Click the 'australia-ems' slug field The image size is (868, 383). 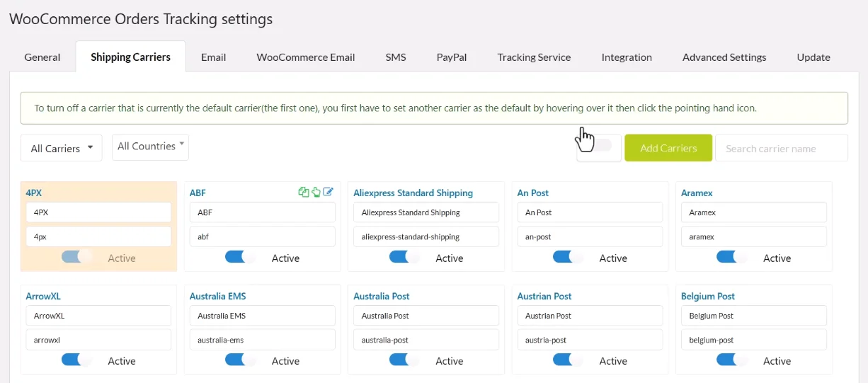(x=263, y=340)
